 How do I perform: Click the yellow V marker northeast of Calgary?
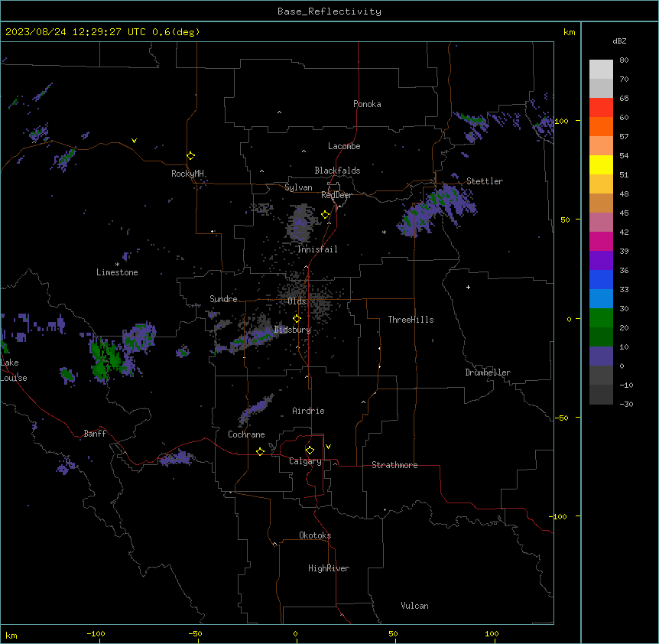pos(328,447)
